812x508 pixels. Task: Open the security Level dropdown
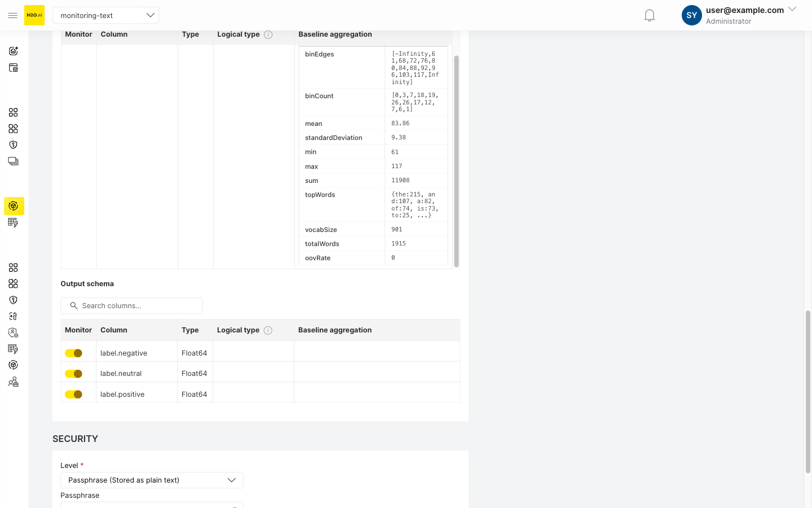pyautogui.click(x=151, y=480)
